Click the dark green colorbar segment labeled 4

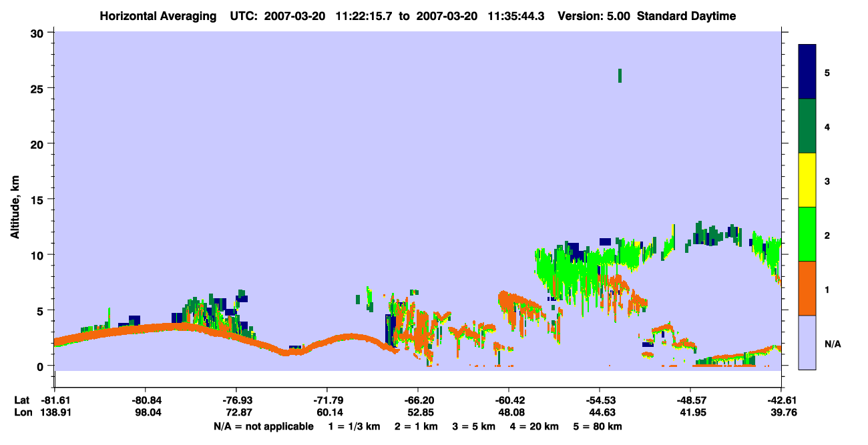pyautogui.click(x=807, y=126)
